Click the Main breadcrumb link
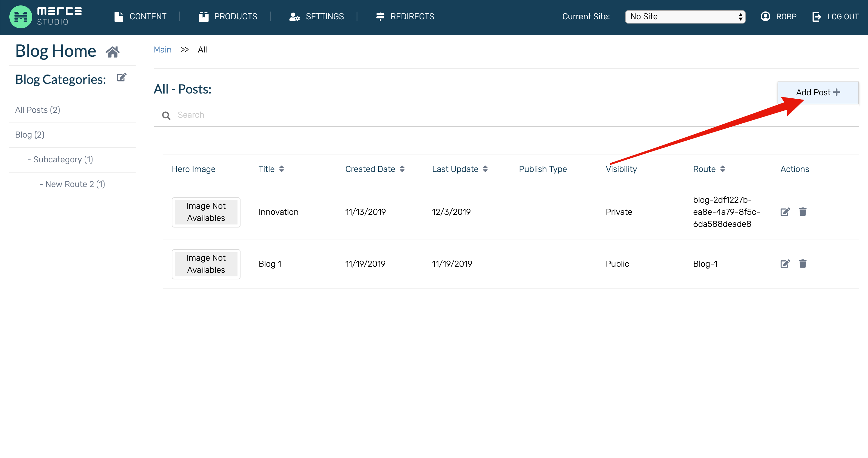Image resolution: width=868 pixels, height=458 pixels. 162,49
